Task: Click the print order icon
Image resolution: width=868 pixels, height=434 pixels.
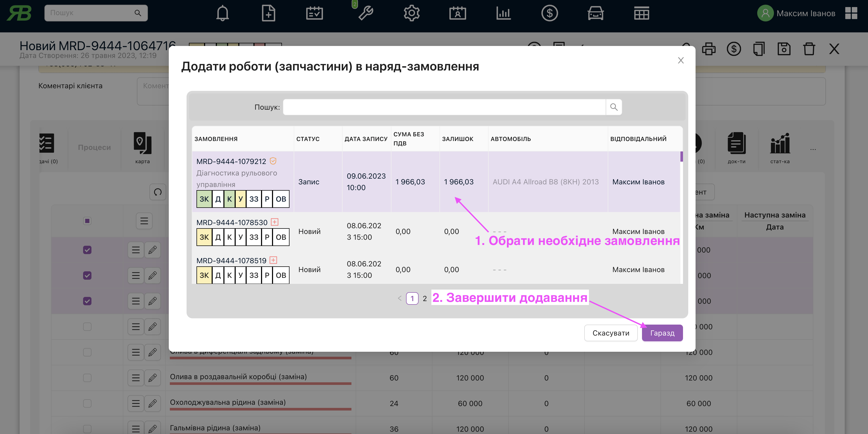Action: point(709,49)
